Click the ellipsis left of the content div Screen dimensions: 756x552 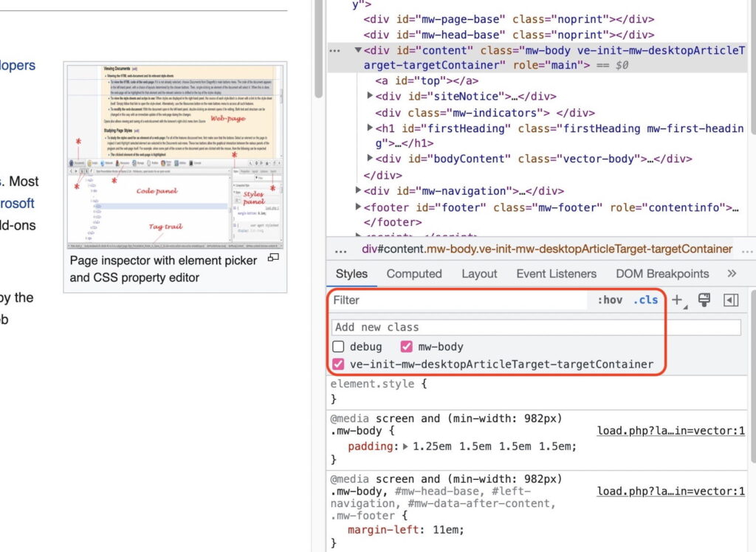335,50
